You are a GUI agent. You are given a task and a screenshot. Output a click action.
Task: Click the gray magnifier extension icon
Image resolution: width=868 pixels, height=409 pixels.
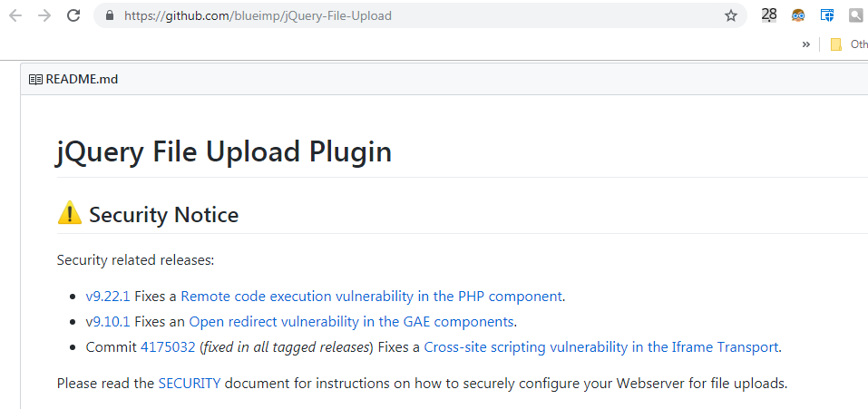pyautogui.click(x=856, y=15)
